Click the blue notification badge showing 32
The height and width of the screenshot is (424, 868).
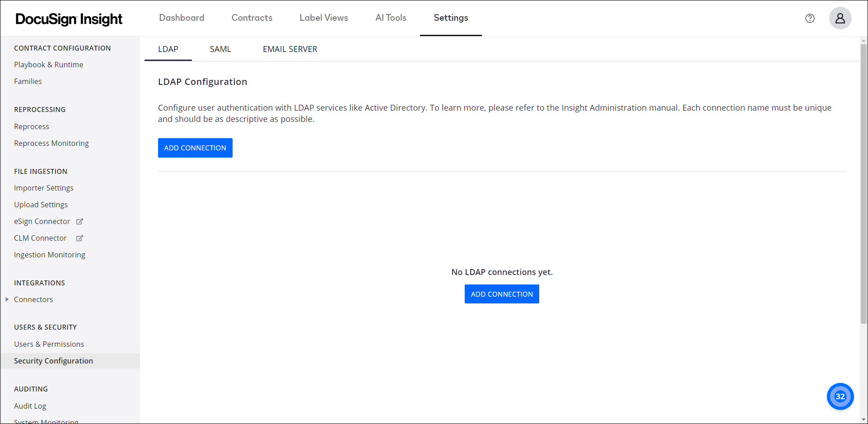coord(840,396)
